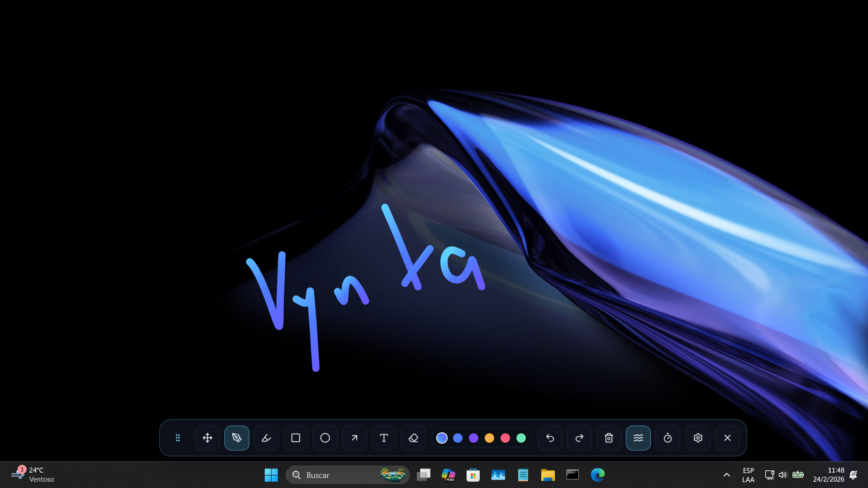The width and height of the screenshot is (868, 488).
Task: Check battery status tray icon
Action: coord(798,474)
